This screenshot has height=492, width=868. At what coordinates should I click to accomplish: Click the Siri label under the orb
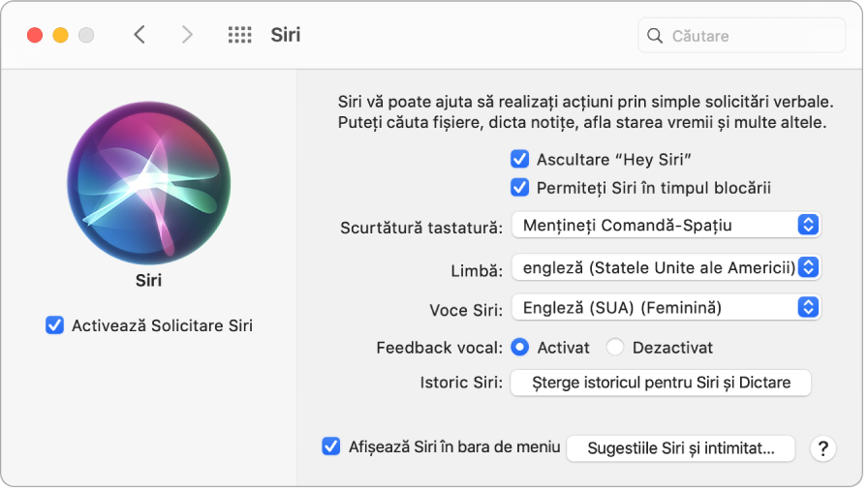[x=148, y=280]
